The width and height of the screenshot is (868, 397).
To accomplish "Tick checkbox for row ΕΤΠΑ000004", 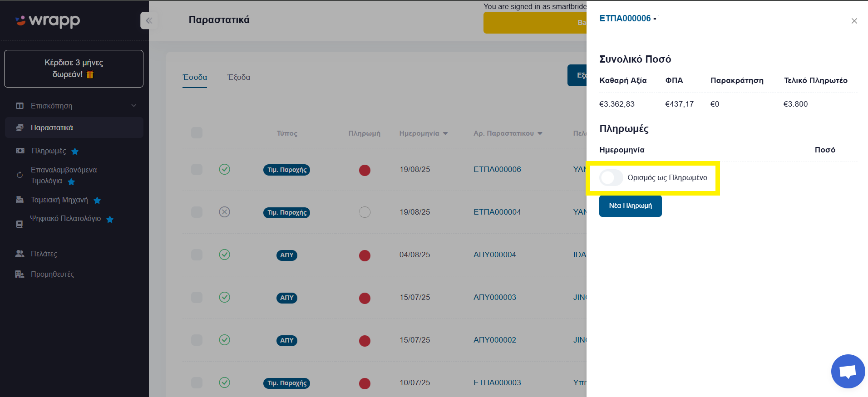I will pos(197,212).
